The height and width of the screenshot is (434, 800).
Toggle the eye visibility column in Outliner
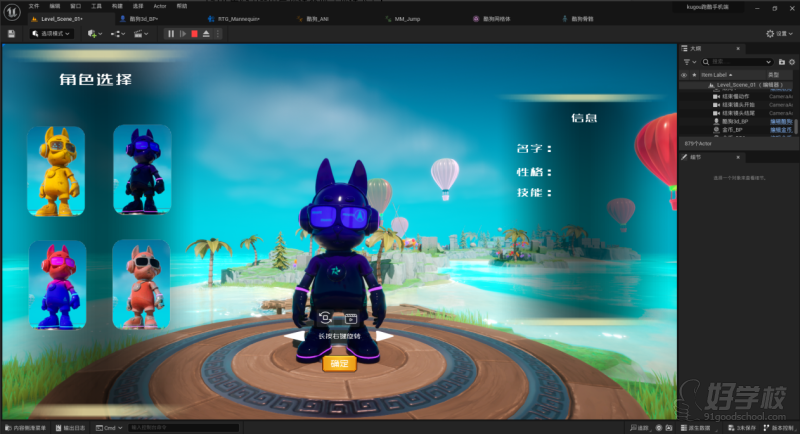coord(684,75)
